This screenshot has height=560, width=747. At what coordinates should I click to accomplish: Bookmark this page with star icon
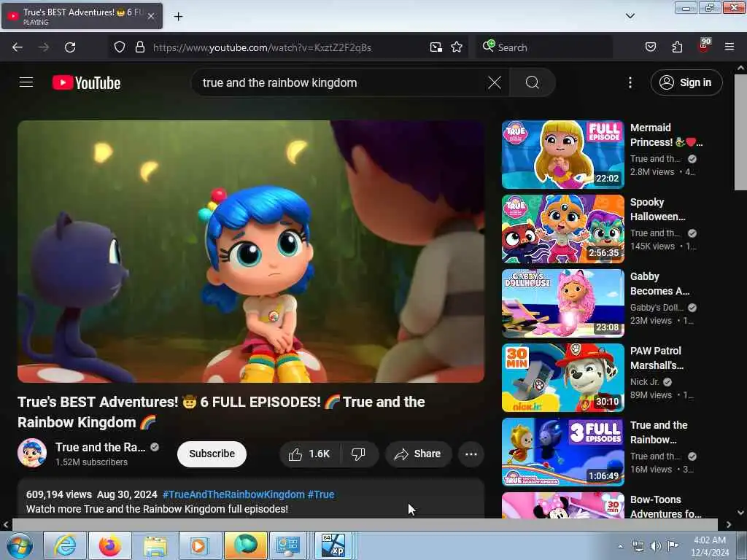(x=457, y=47)
